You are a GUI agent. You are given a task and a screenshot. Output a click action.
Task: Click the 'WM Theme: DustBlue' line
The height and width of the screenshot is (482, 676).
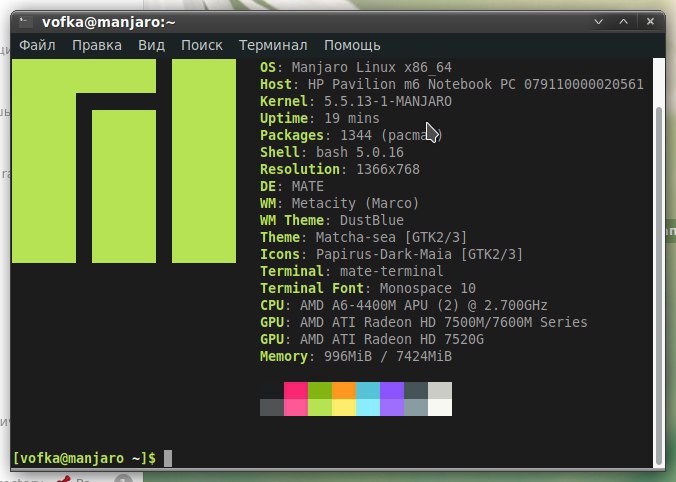332,220
